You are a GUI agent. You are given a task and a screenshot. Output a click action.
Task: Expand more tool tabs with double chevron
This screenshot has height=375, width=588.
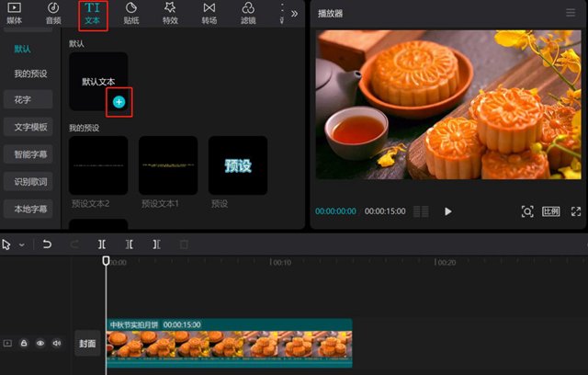point(294,14)
